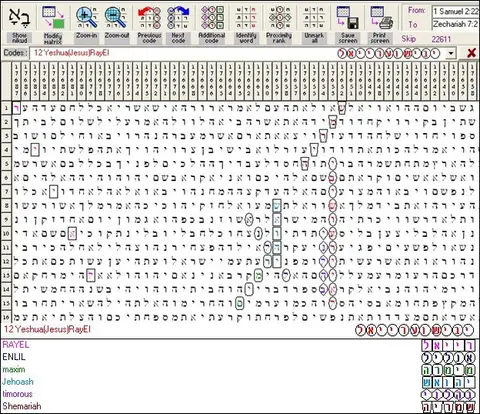Click the Hebrew letters beside timorous
Image resolution: width=480 pixels, height=414 pixels.
pyautogui.click(x=448, y=395)
